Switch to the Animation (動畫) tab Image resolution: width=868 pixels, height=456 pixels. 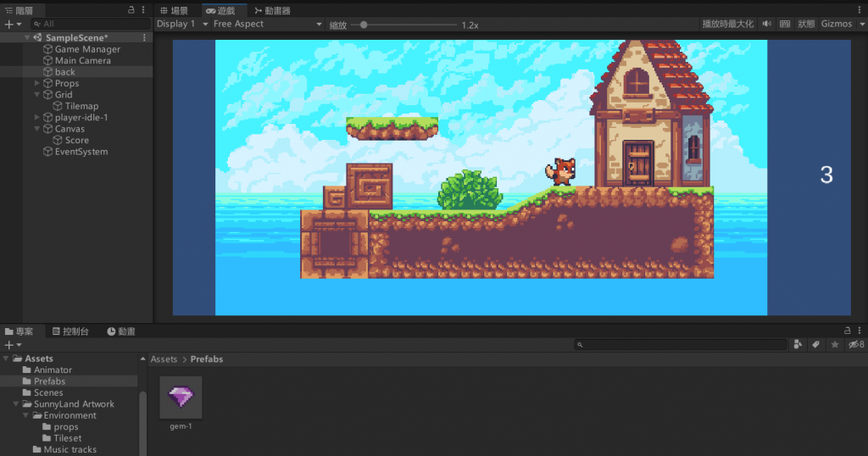click(121, 331)
